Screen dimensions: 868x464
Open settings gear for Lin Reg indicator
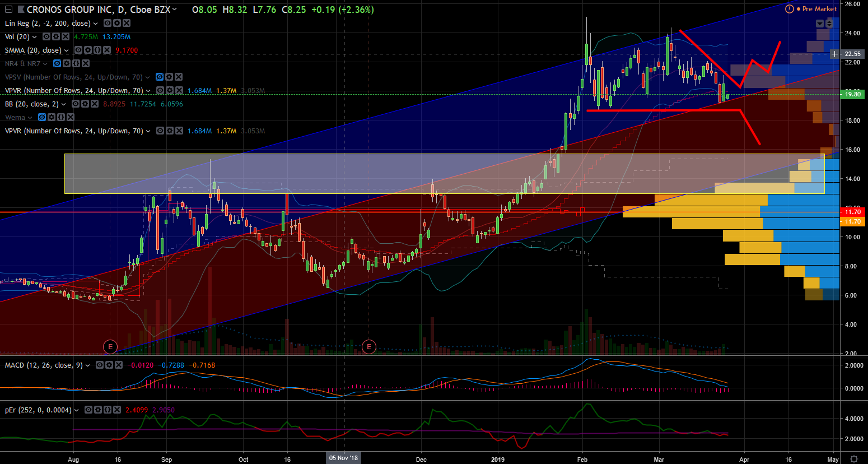point(118,23)
